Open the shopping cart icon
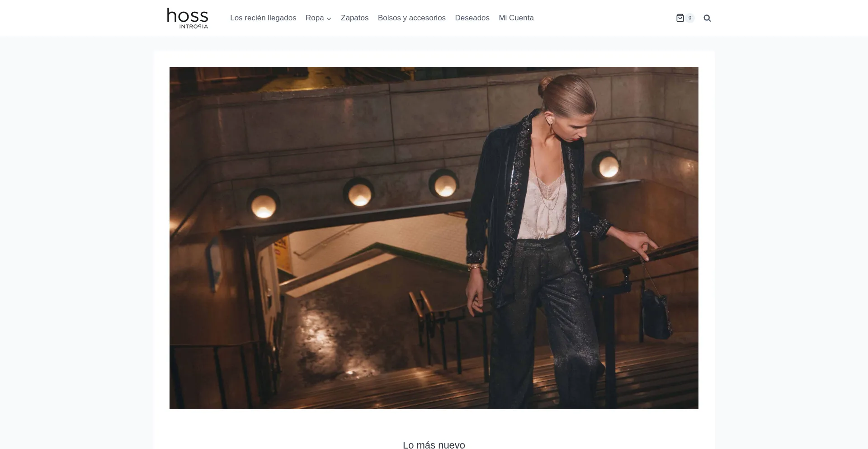This screenshot has height=449, width=868. pyautogui.click(x=680, y=18)
